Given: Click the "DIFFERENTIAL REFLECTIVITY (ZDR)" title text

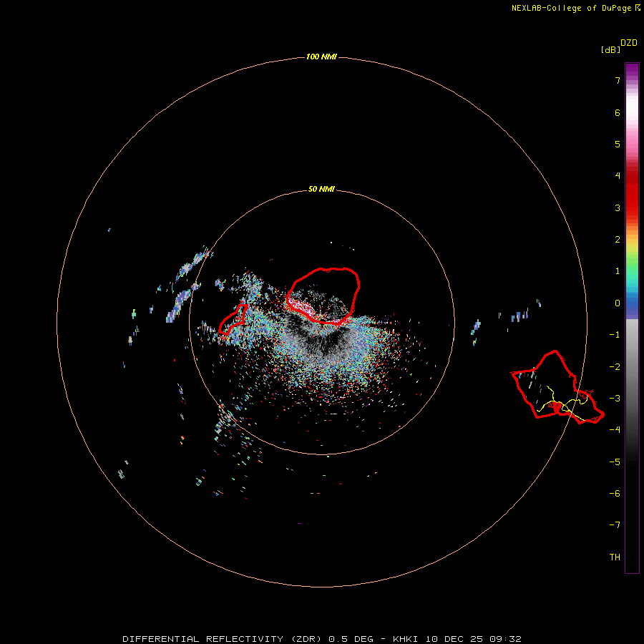Looking at the screenshot, I should [x=224, y=639].
